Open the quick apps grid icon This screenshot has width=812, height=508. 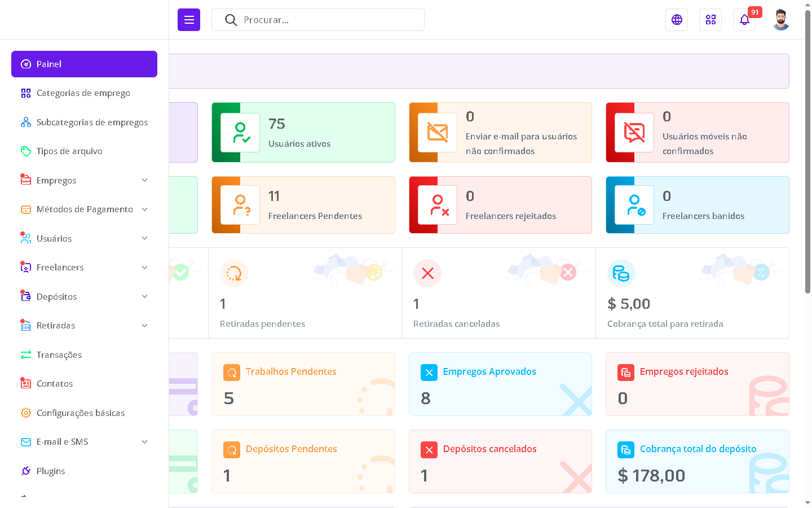710,20
